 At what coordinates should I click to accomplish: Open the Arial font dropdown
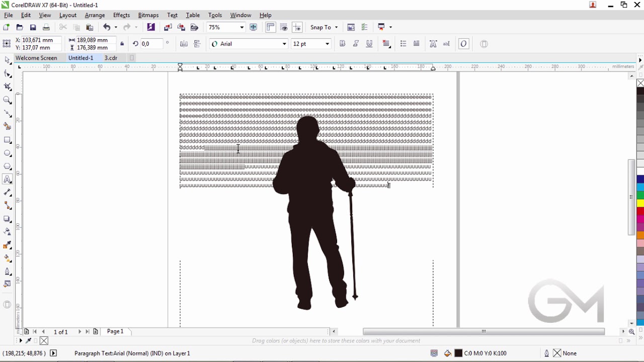tap(249, 44)
